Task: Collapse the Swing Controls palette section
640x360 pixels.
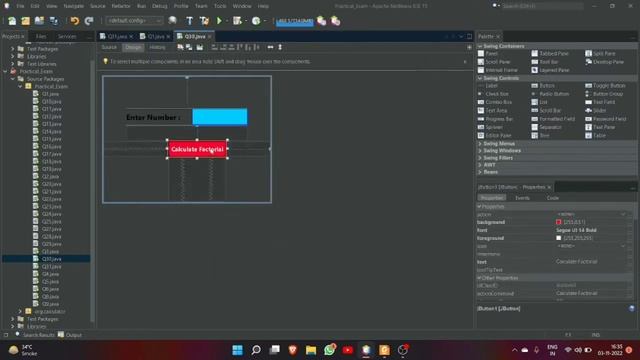Action: 480,78
